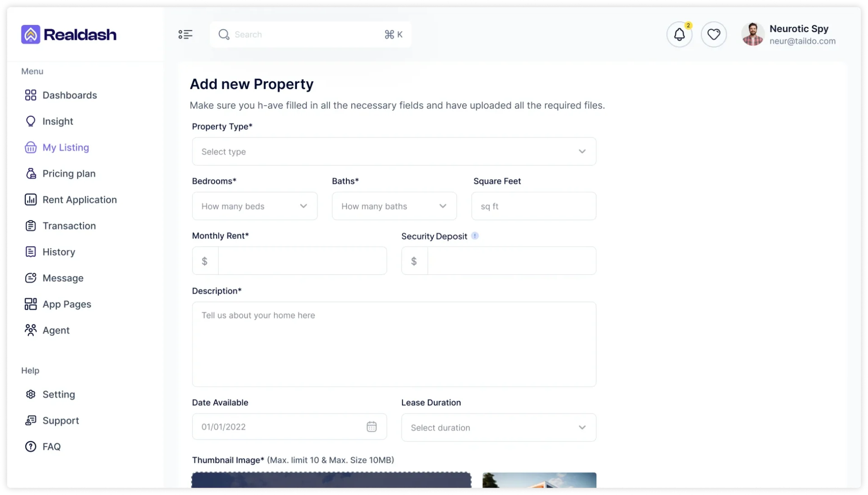This screenshot has width=868, height=495.
Task: Click the Agent people icon
Action: click(31, 330)
